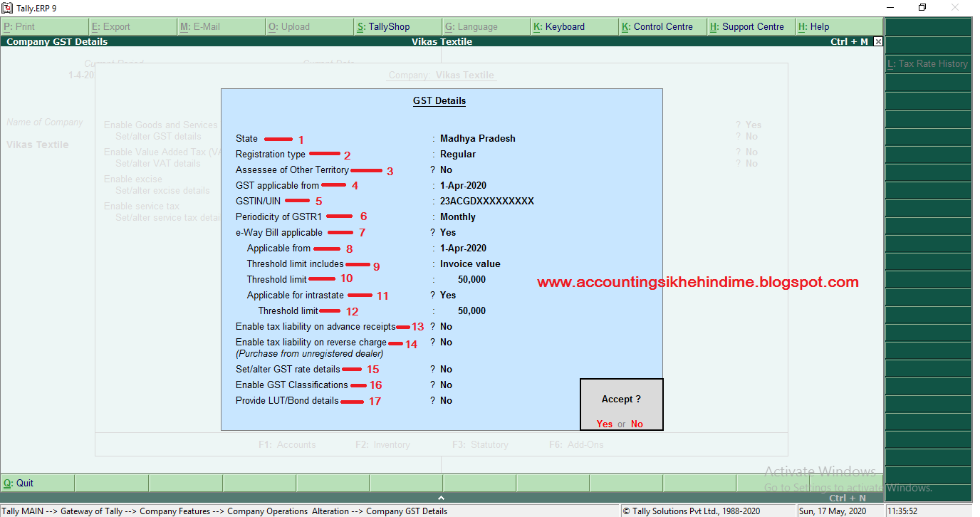Click the Ctrl + M shortcut label
Screen dimensions: 980x517
849,41
